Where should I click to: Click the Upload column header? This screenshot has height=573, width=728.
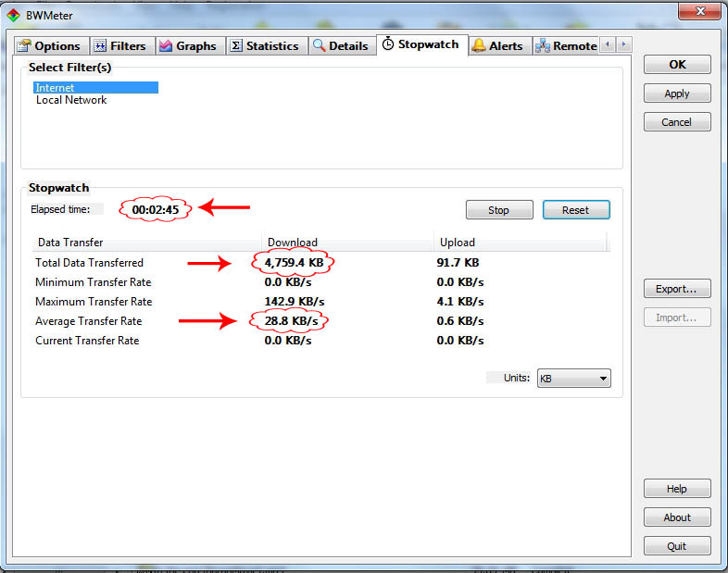click(x=521, y=243)
